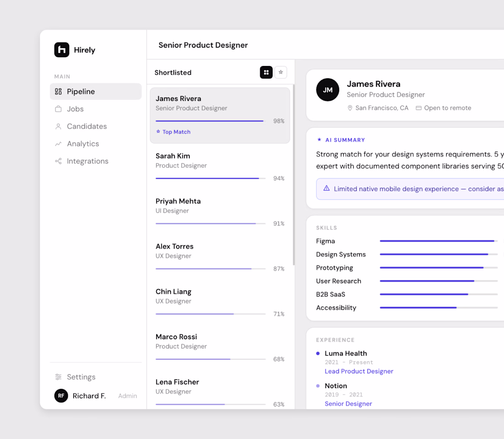Select candidate Sarah Kim
Screen dimensions: 504x439
point(220,167)
